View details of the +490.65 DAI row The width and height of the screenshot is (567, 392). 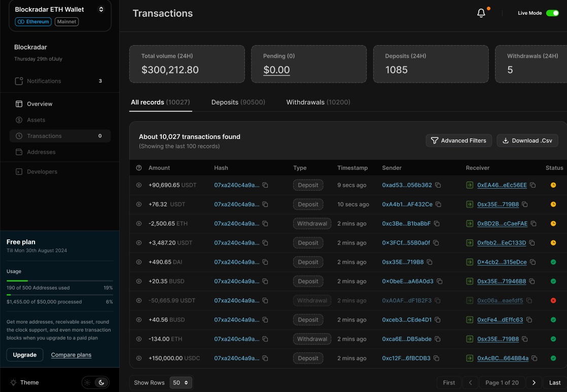(x=139, y=262)
